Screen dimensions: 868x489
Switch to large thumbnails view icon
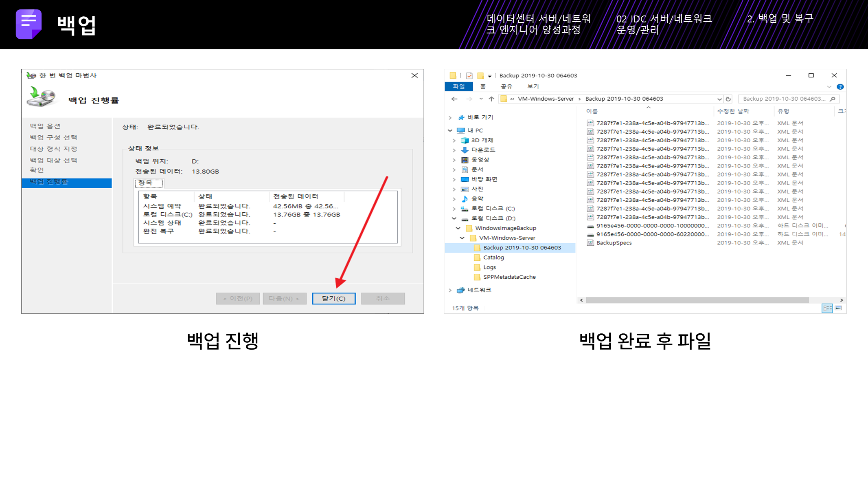click(x=838, y=308)
